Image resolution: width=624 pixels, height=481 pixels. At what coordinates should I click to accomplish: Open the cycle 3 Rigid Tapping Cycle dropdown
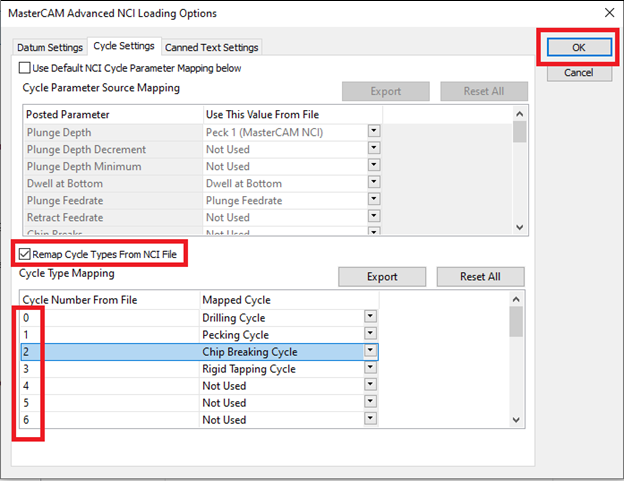click(x=370, y=367)
